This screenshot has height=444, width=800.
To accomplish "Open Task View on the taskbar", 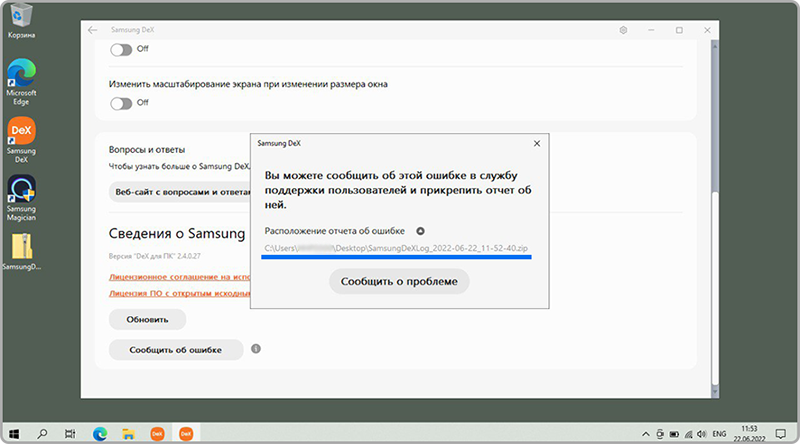I will 70,434.
